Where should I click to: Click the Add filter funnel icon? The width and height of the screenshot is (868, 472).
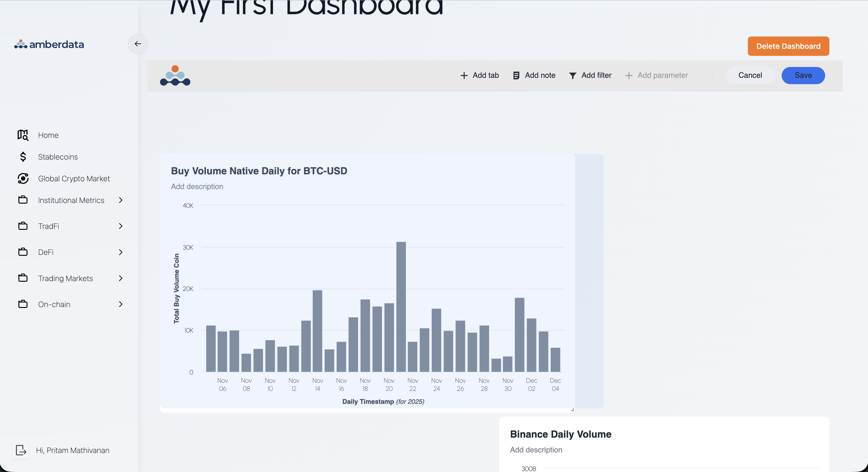click(x=572, y=75)
